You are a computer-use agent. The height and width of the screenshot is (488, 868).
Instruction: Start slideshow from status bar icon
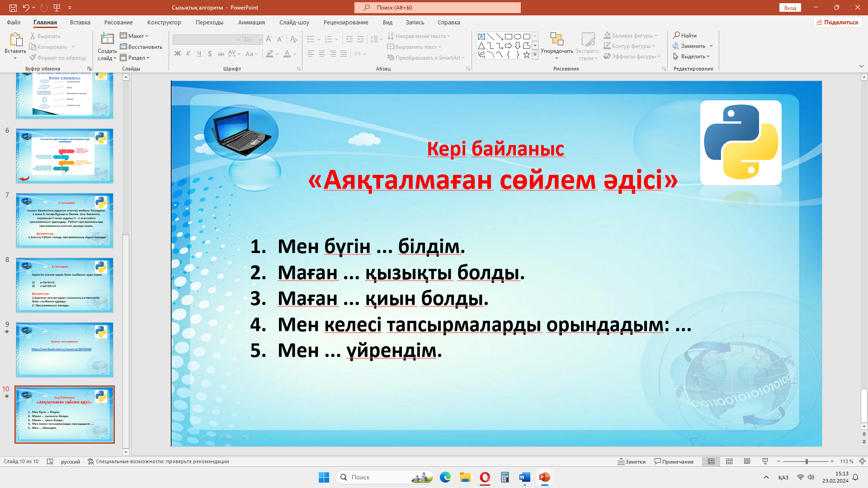point(765,461)
